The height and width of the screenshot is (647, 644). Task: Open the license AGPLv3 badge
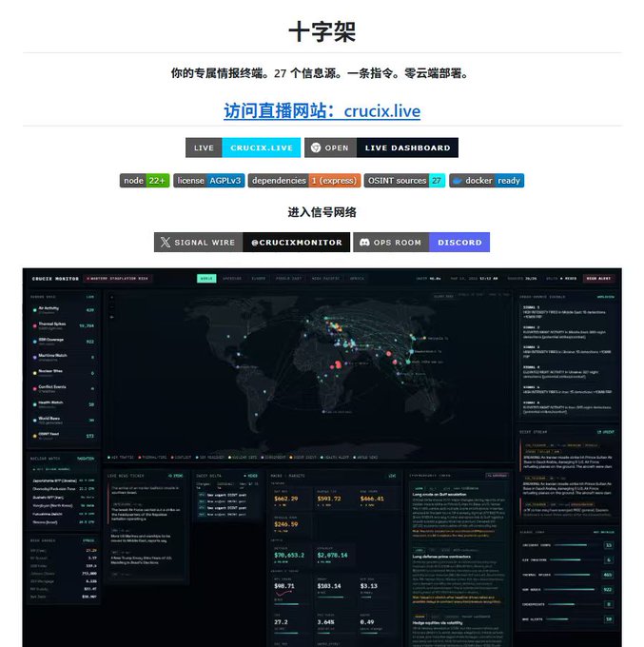tap(208, 181)
